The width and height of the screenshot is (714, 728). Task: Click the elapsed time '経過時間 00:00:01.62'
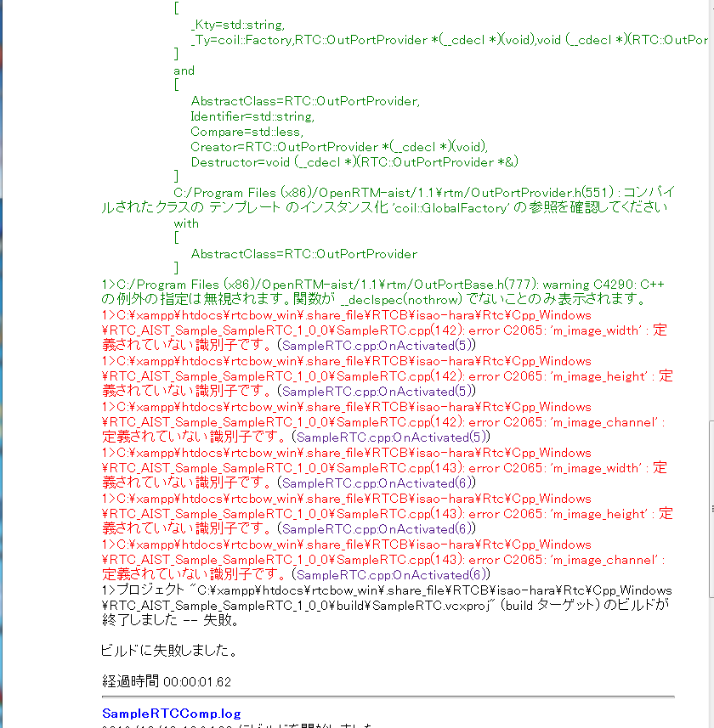(167, 681)
